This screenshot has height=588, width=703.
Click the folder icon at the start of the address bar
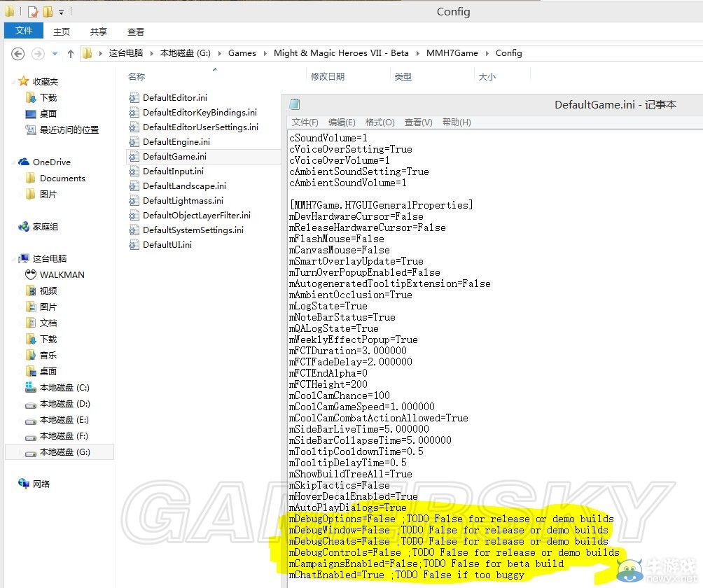(88, 53)
